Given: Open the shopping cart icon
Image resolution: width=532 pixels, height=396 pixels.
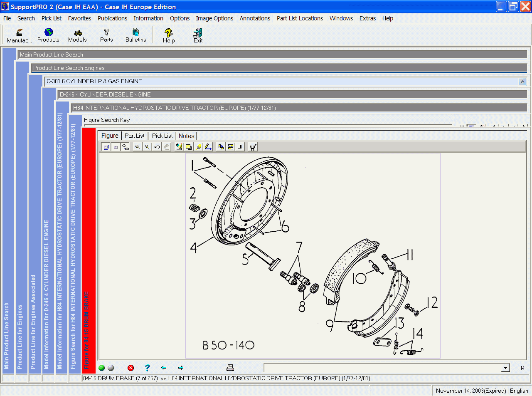Looking at the screenshot, I should point(252,146).
